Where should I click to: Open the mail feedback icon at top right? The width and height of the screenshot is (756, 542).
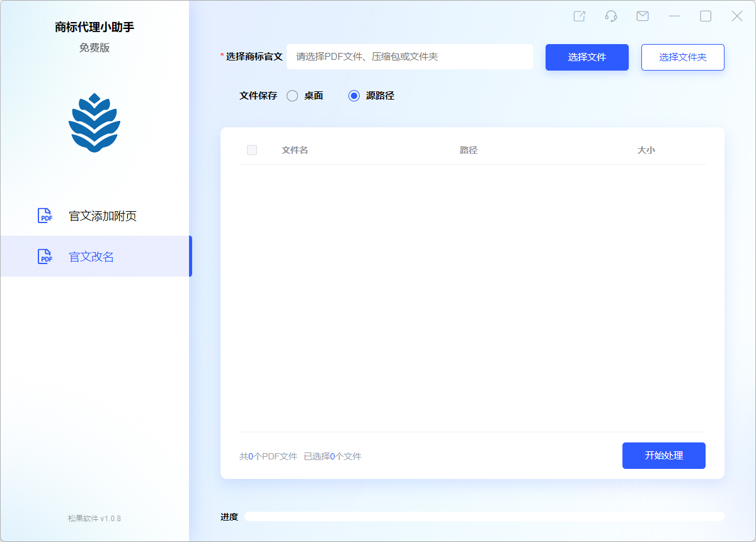pos(642,16)
